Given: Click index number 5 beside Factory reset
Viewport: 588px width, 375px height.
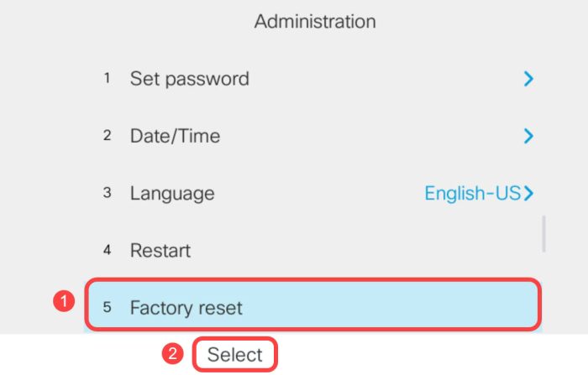Looking at the screenshot, I should (x=107, y=308).
